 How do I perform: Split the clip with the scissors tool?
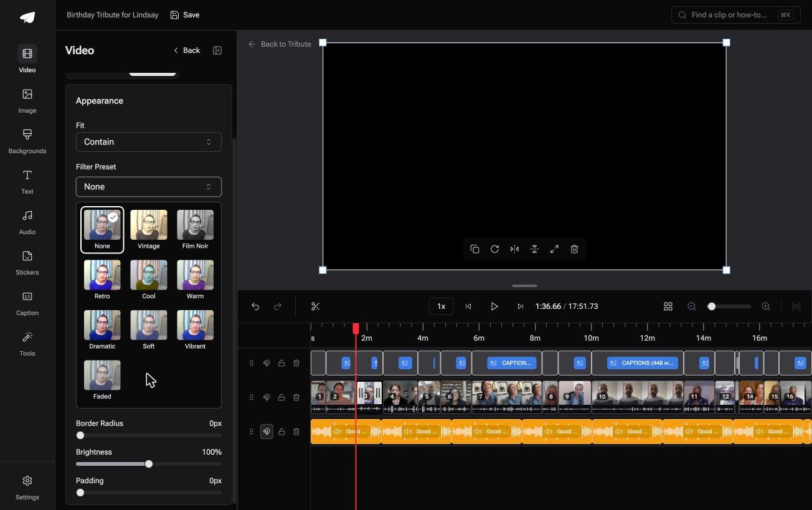[x=316, y=306]
